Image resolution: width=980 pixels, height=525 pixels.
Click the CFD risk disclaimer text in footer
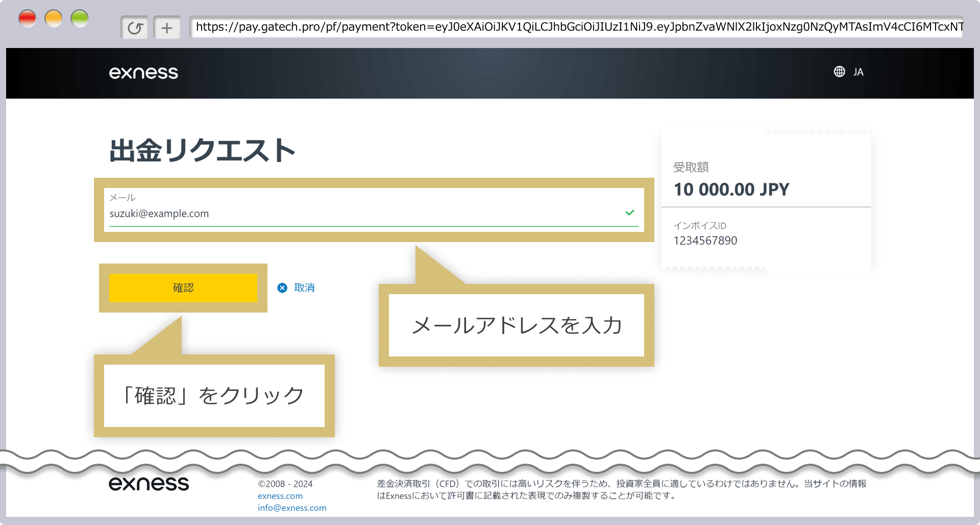tap(622, 489)
